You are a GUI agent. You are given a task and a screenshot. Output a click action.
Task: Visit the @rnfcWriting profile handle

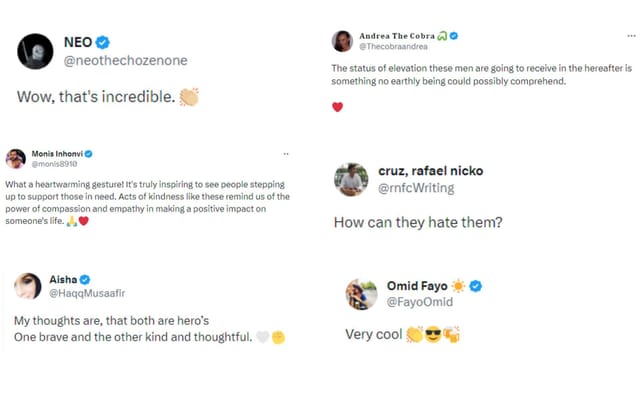click(x=415, y=188)
